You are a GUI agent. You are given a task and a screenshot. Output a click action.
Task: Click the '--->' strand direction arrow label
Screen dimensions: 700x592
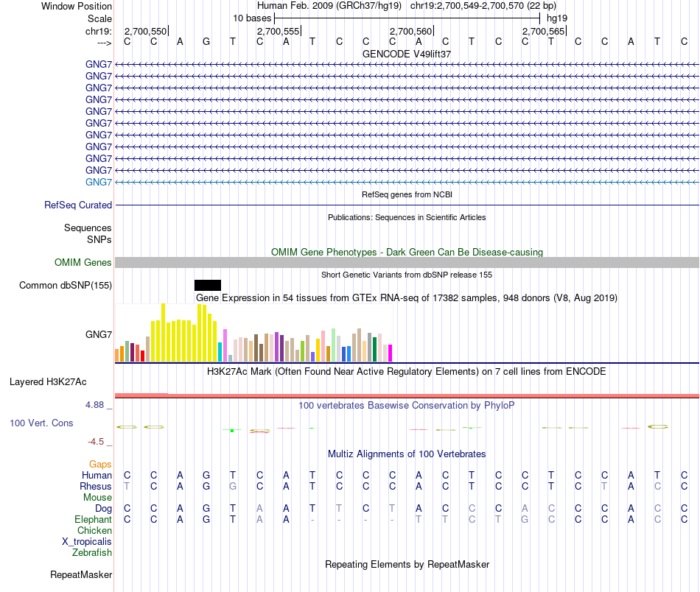104,43
